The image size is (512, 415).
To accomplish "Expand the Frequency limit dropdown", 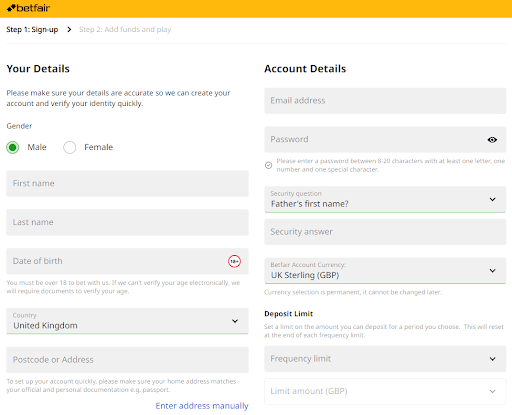I will [385, 359].
